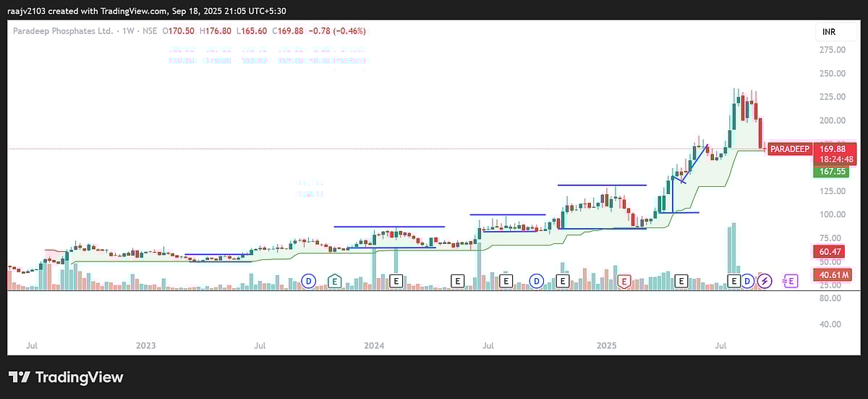Click the first dividend D marker on the left
Image resolution: width=868 pixels, height=399 pixels.
coord(309,281)
